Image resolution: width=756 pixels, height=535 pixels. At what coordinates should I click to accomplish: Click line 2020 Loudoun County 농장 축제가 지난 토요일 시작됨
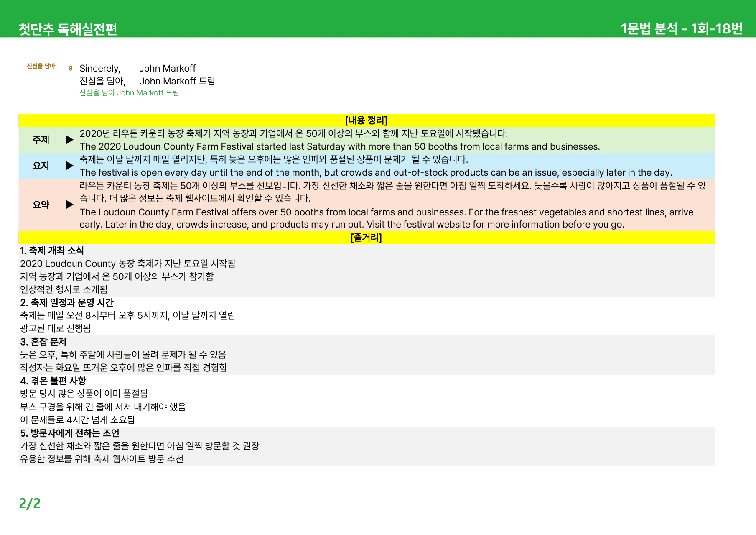pyautogui.click(x=128, y=264)
